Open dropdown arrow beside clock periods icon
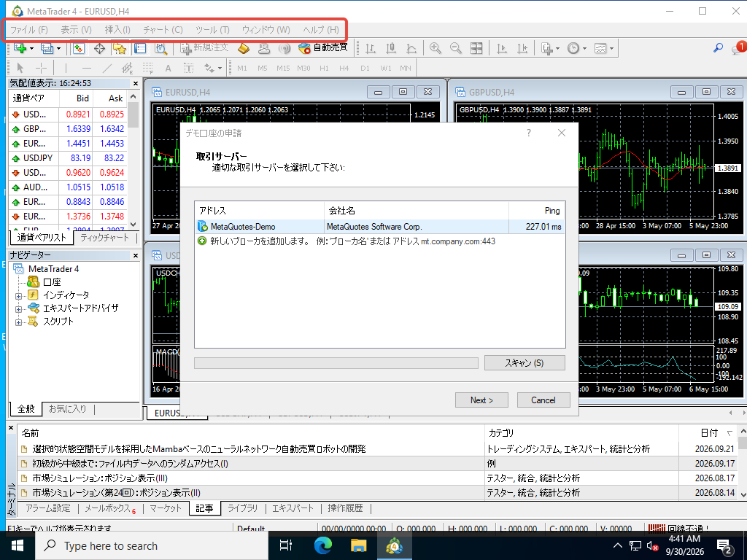 point(584,49)
